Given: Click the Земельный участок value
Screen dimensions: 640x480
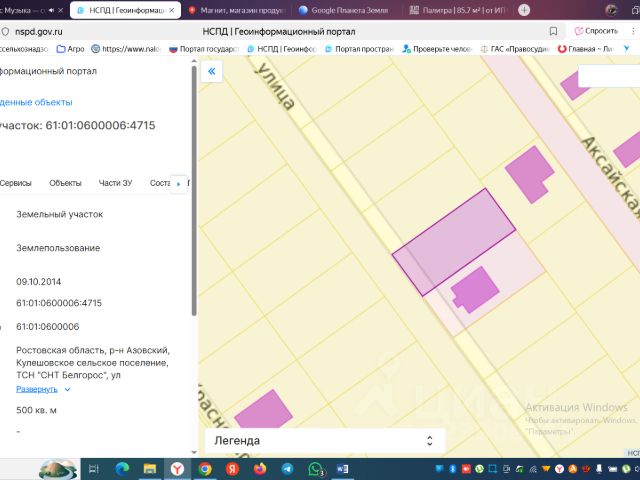Looking at the screenshot, I should [60, 214].
